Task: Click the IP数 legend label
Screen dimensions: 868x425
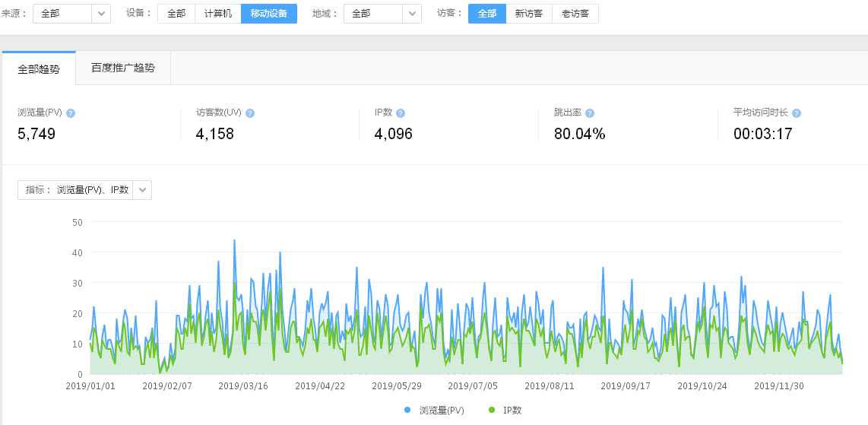Action: click(x=512, y=410)
